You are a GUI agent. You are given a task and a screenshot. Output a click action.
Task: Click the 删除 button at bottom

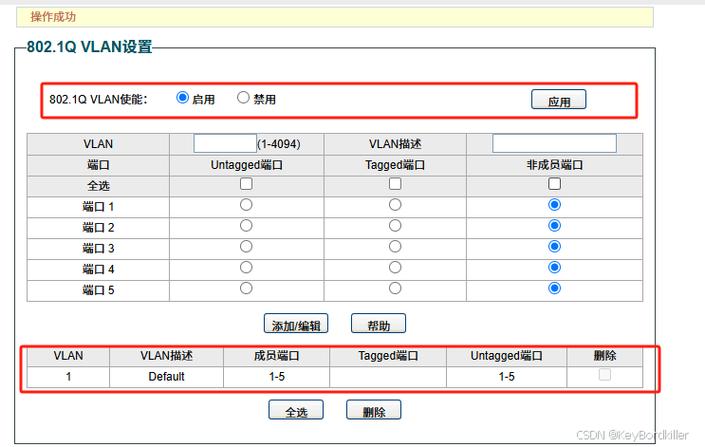pyautogui.click(x=373, y=411)
